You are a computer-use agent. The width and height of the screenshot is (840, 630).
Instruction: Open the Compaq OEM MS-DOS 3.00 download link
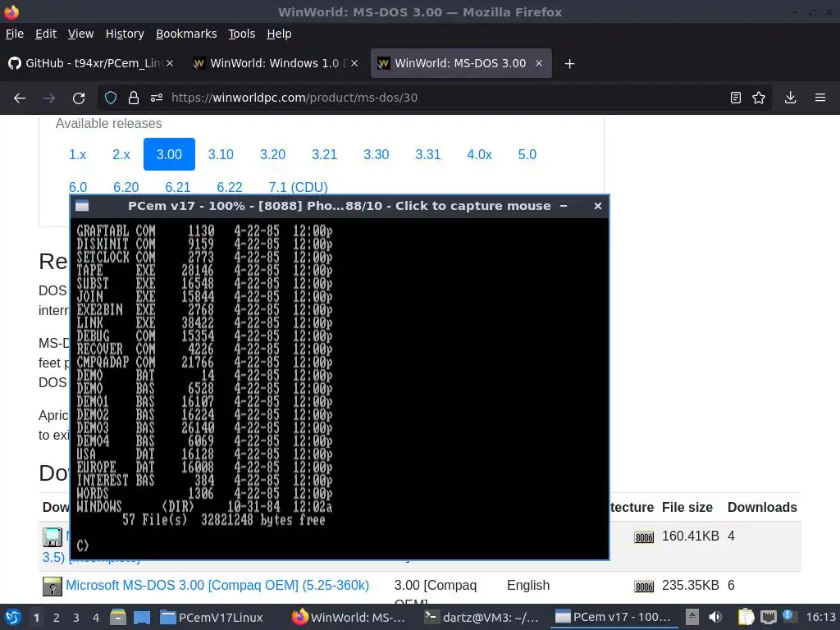217,585
